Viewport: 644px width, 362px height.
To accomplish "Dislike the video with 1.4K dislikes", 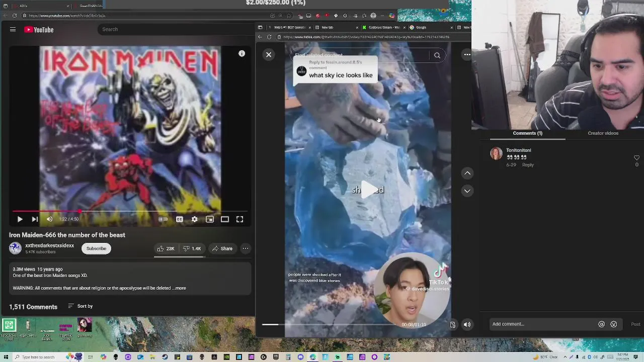I will tap(192, 248).
